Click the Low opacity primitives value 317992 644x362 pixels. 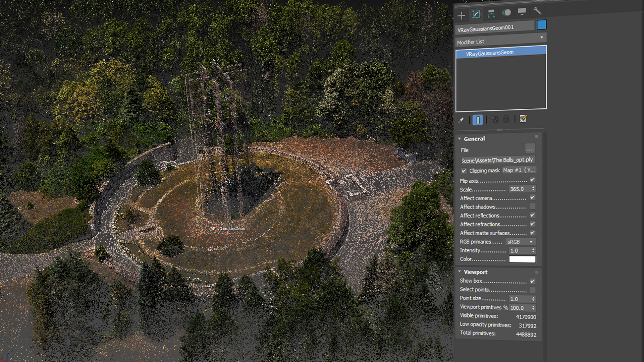[527, 325]
